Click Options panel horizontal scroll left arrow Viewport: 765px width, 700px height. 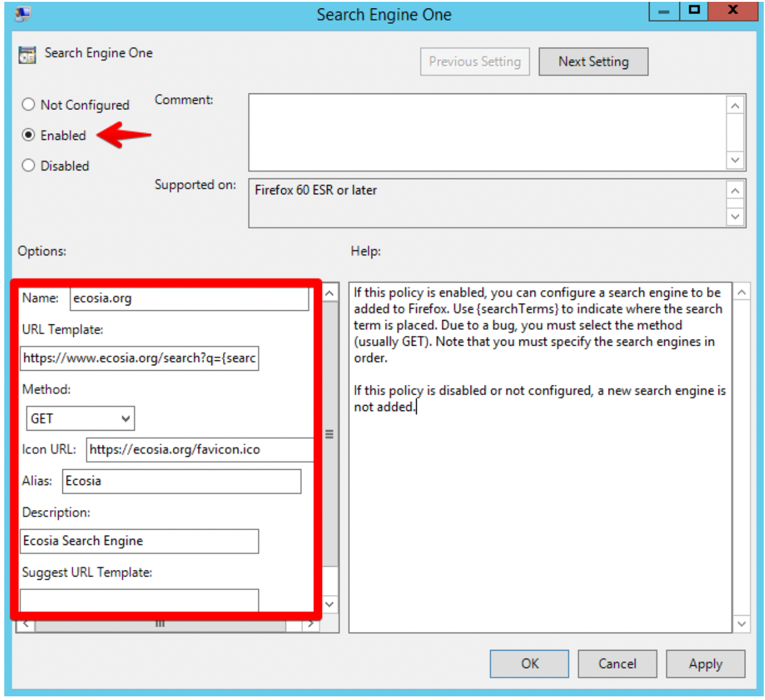(x=25, y=624)
